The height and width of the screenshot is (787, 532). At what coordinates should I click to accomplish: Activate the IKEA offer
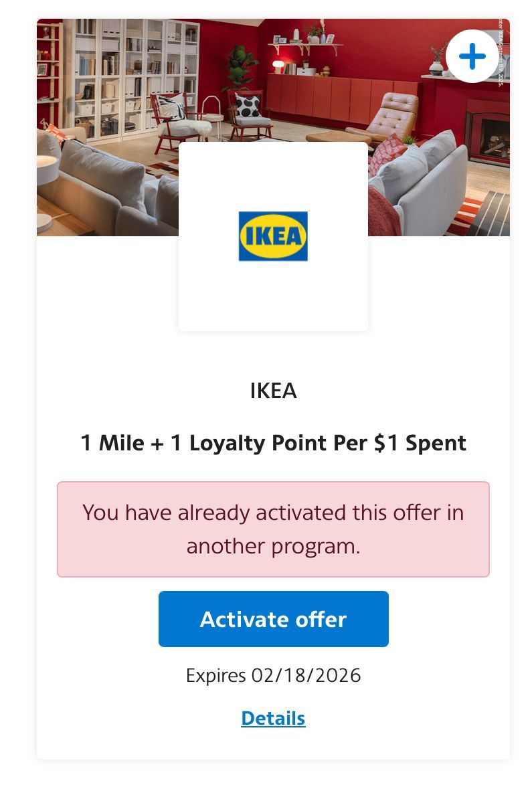[274, 619]
